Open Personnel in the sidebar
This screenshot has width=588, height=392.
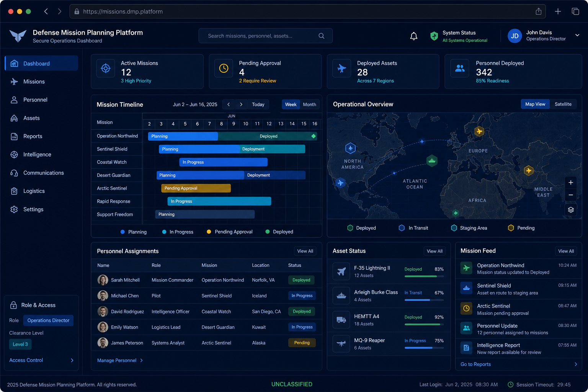[41, 100]
